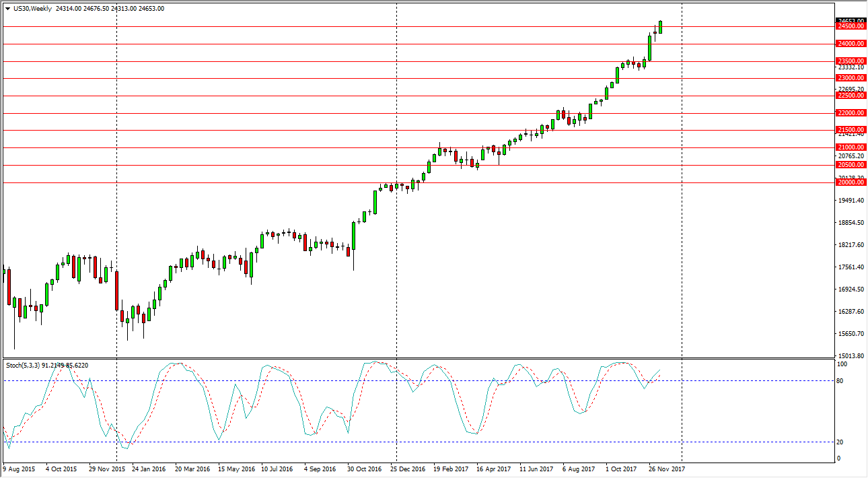This screenshot has height=478, width=868.
Task: Click the 23000.00 horizontal line price tag
Action: [x=851, y=79]
